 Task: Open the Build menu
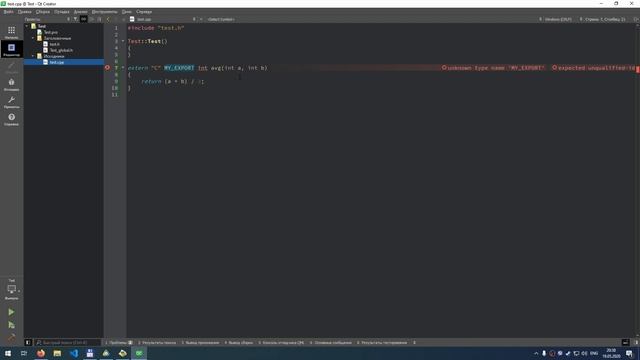coord(42,12)
